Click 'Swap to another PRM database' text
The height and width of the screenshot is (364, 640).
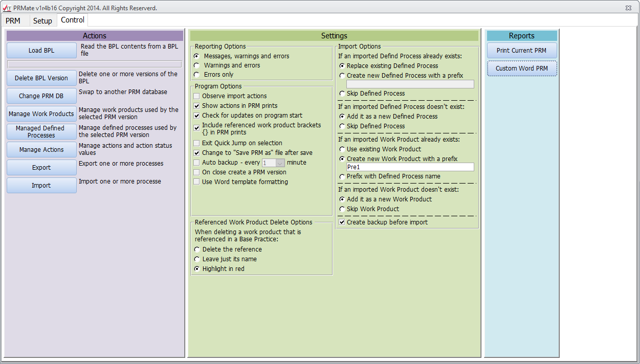(x=123, y=92)
